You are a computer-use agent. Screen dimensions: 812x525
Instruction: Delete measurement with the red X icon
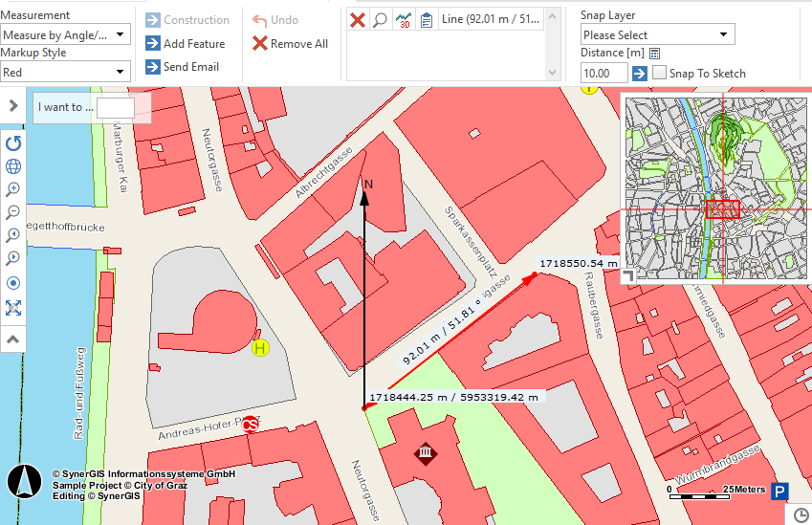click(358, 20)
